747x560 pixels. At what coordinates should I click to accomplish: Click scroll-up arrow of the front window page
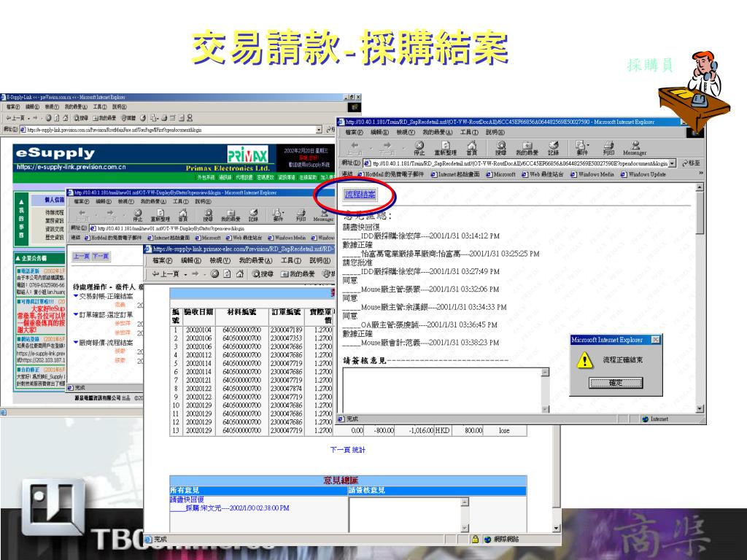pyautogui.click(x=700, y=187)
